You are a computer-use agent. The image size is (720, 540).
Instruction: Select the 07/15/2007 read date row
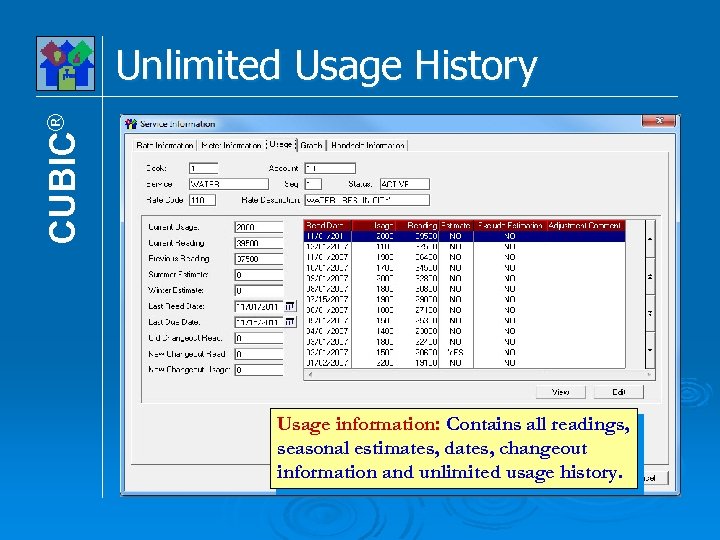coord(464,299)
